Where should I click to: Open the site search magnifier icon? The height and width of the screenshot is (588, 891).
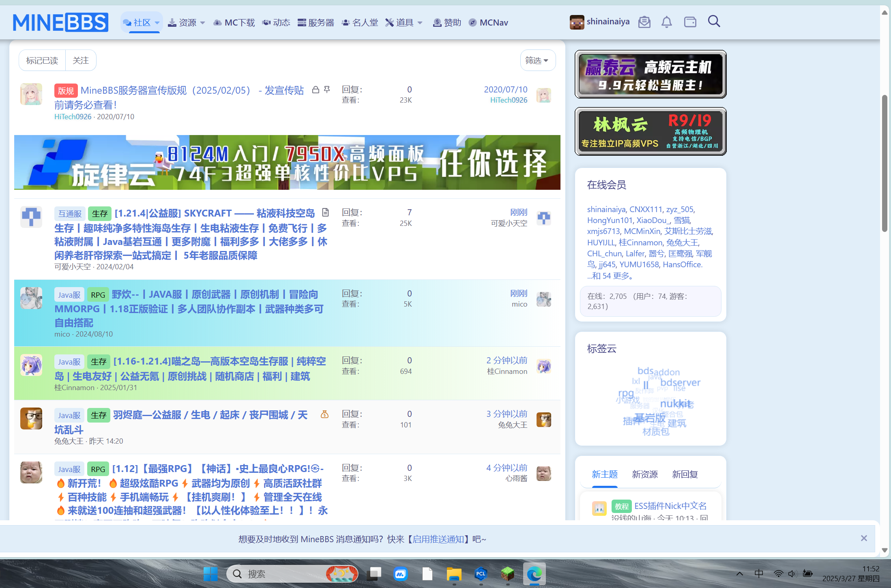pos(714,21)
